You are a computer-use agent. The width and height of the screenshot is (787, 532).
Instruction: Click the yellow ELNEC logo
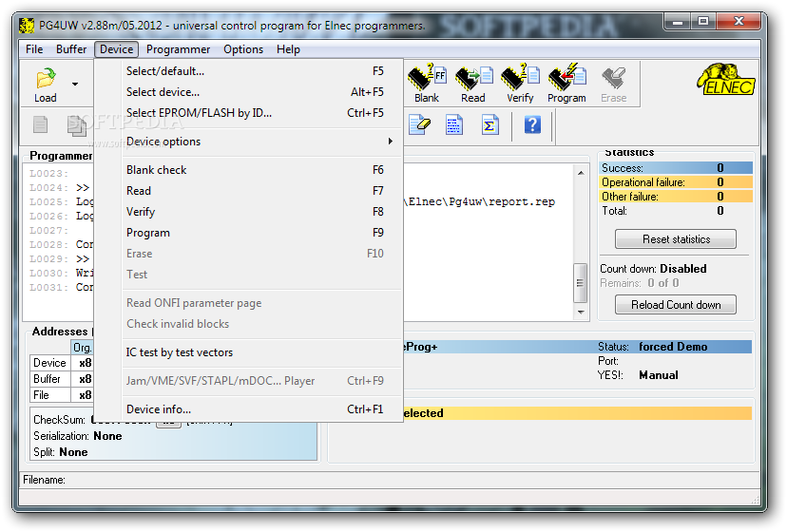pos(726,79)
